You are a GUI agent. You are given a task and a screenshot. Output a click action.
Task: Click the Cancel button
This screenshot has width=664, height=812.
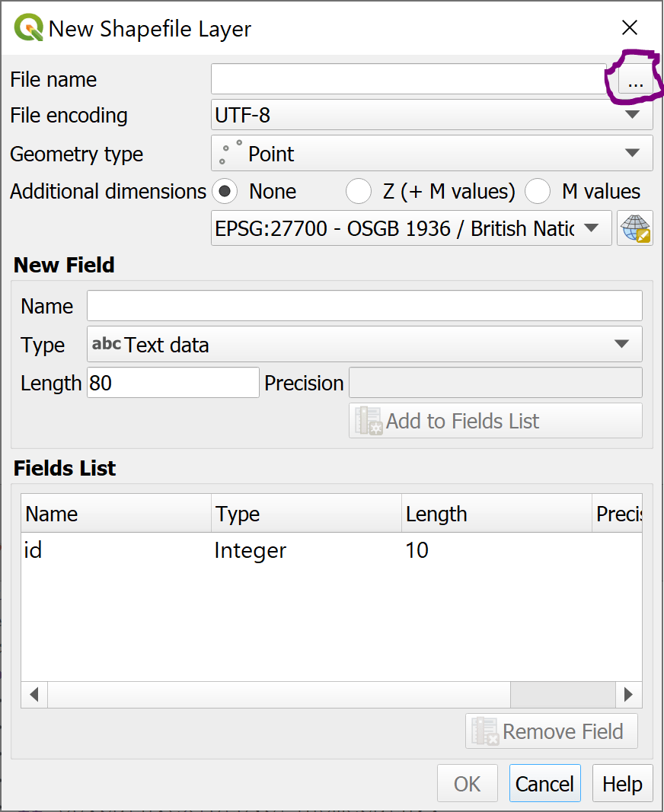pyautogui.click(x=544, y=782)
